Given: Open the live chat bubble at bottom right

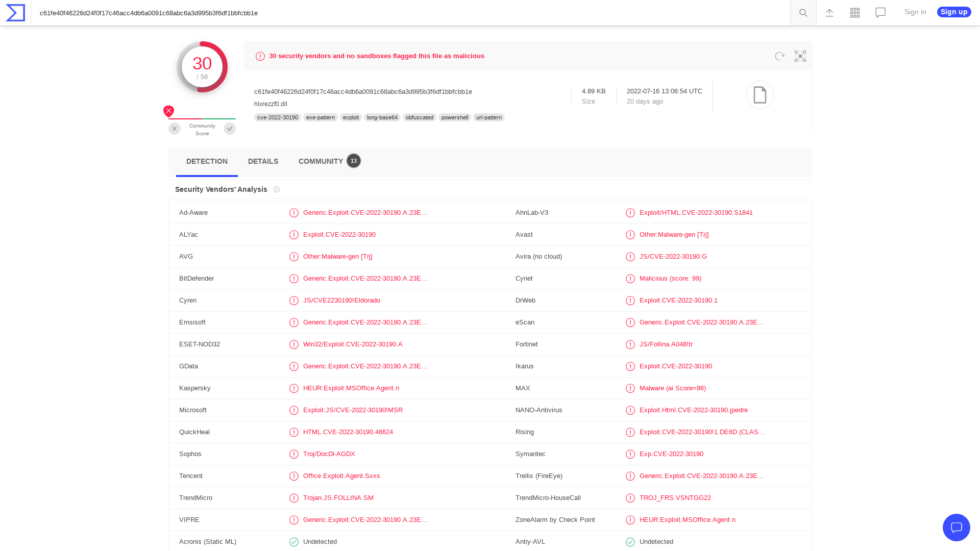Looking at the screenshot, I should tap(957, 528).
